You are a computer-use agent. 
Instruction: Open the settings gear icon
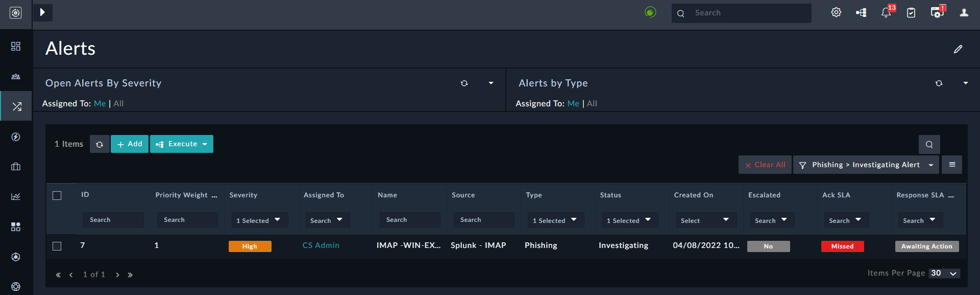[x=836, y=12]
